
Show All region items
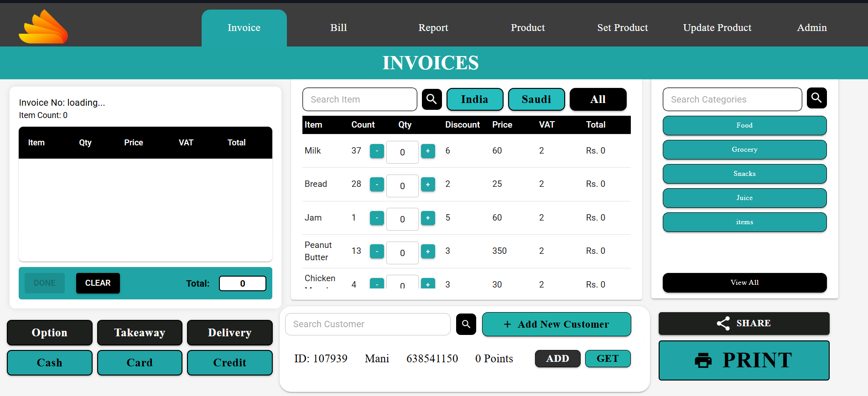pos(598,99)
